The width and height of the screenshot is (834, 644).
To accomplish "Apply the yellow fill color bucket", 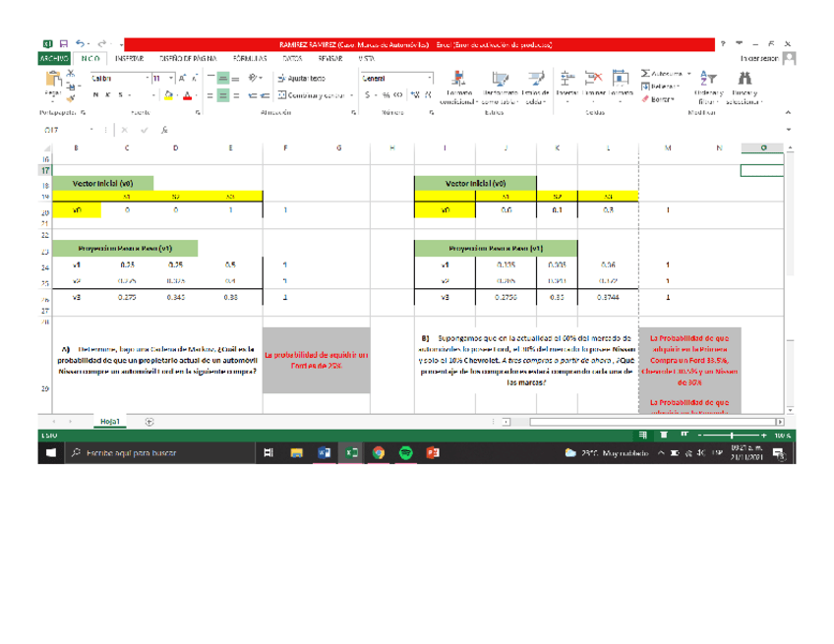I will [168, 95].
